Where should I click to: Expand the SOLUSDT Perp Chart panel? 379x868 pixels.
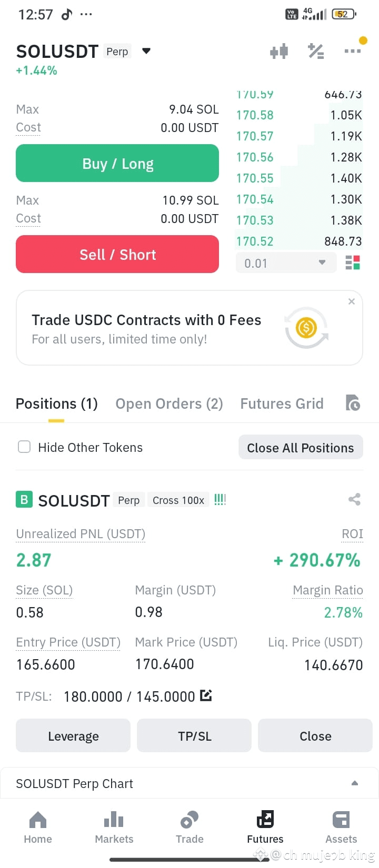click(x=189, y=783)
